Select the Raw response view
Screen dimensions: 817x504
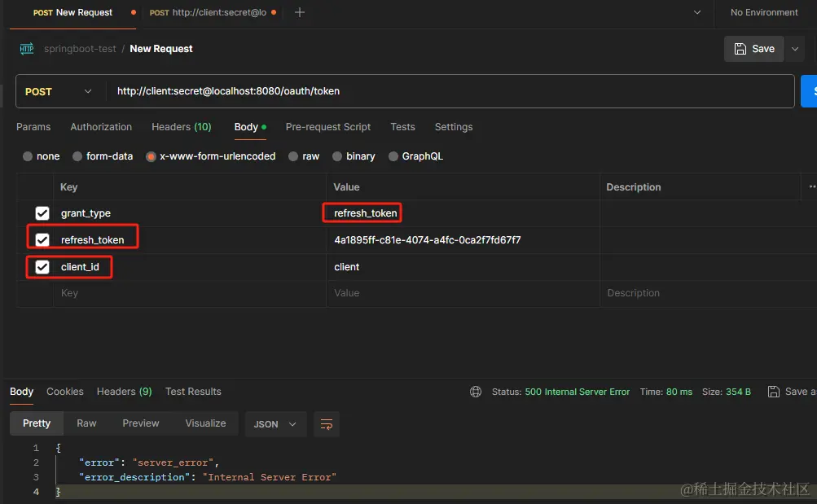click(x=86, y=423)
